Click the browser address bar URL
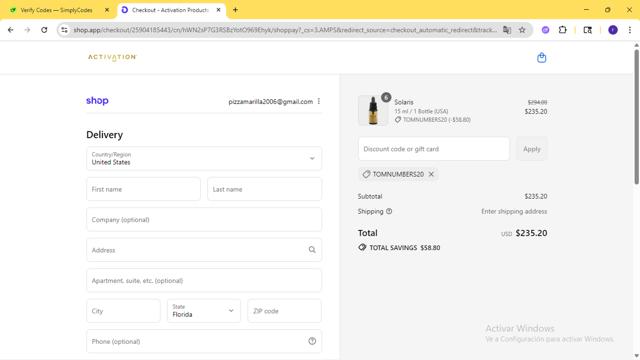The image size is (640, 360). (285, 30)
